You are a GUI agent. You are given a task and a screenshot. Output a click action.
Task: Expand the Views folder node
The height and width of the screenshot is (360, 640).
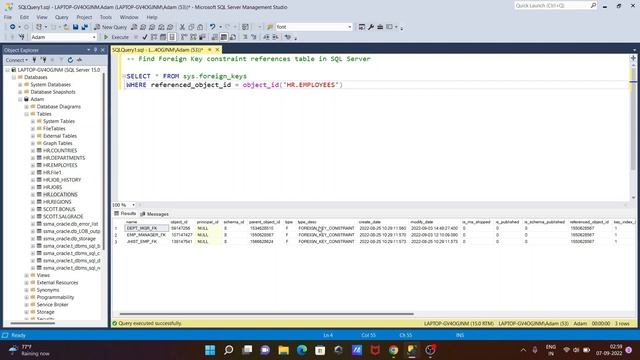click(27, 275)
